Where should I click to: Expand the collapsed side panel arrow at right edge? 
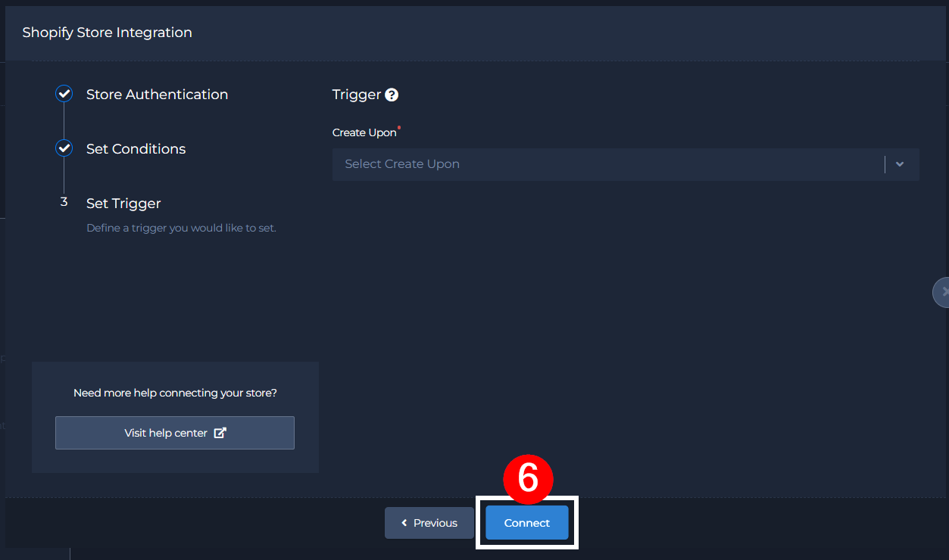click(x=941, y=291)
